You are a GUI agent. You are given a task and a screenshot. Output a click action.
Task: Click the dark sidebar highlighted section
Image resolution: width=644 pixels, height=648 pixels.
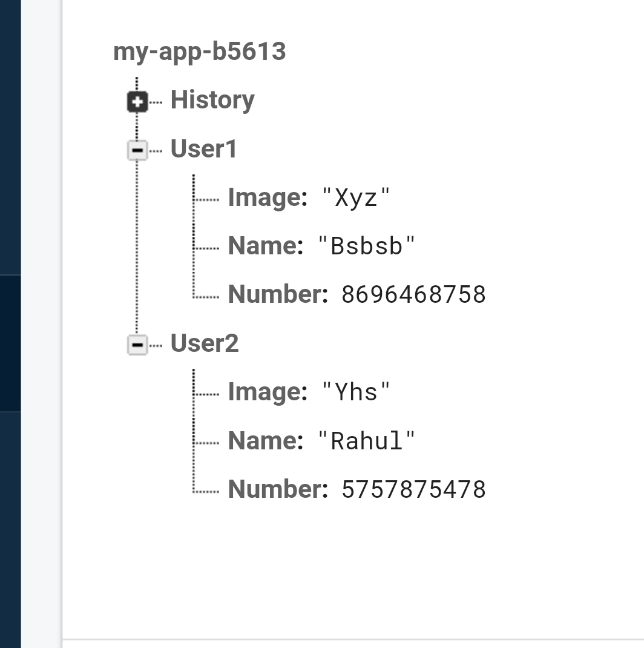tap(10, 343)
